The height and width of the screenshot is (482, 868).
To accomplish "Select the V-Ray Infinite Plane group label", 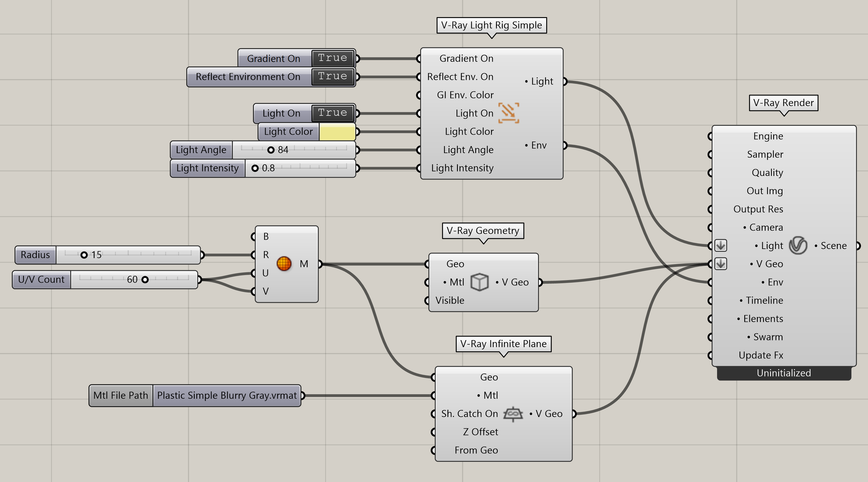I will point(503,344).
